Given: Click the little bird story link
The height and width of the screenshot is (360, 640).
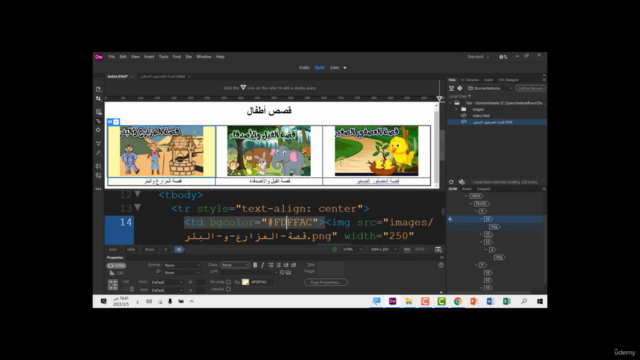Looking at the screenshot, I should pos(378,181).
